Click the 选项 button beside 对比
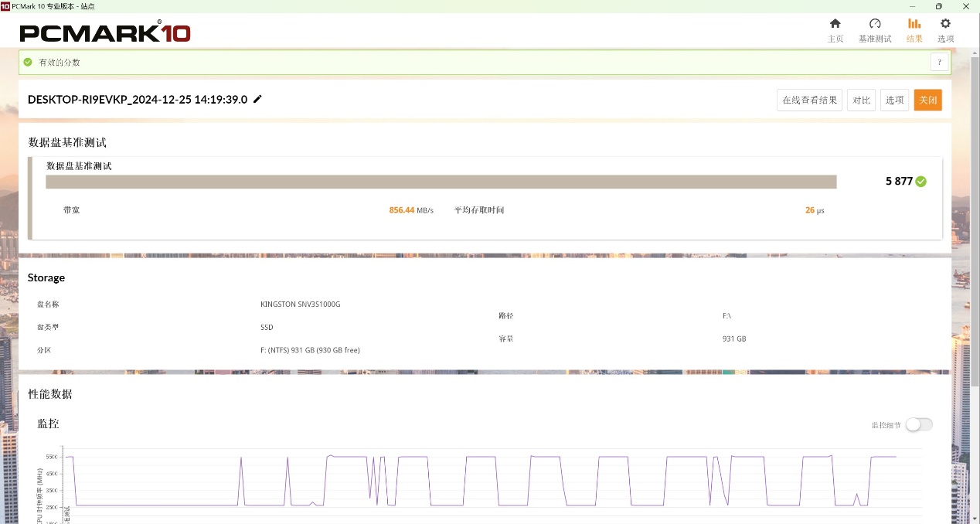The width and height of the screenshot is (980, 524). click(894, 100)
